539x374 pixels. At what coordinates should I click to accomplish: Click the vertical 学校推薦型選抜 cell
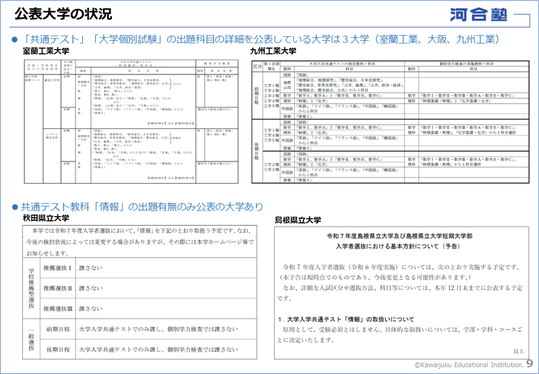pyautogui.click(x=31, y=288)
